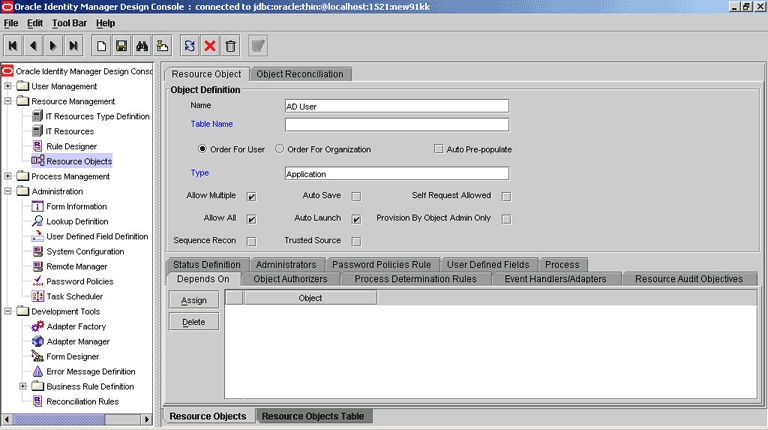Go to previous record arrow
768x430 pixels.
coord(33,46)
